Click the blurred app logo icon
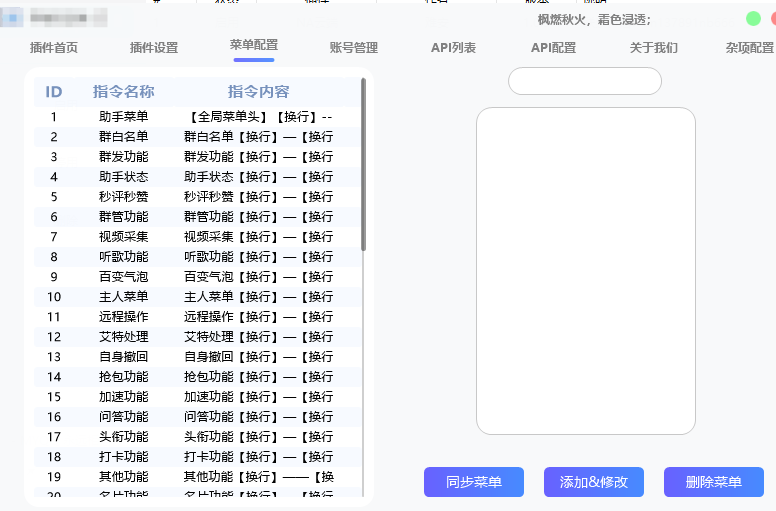 pyautogui.click(x=12, y=18)
